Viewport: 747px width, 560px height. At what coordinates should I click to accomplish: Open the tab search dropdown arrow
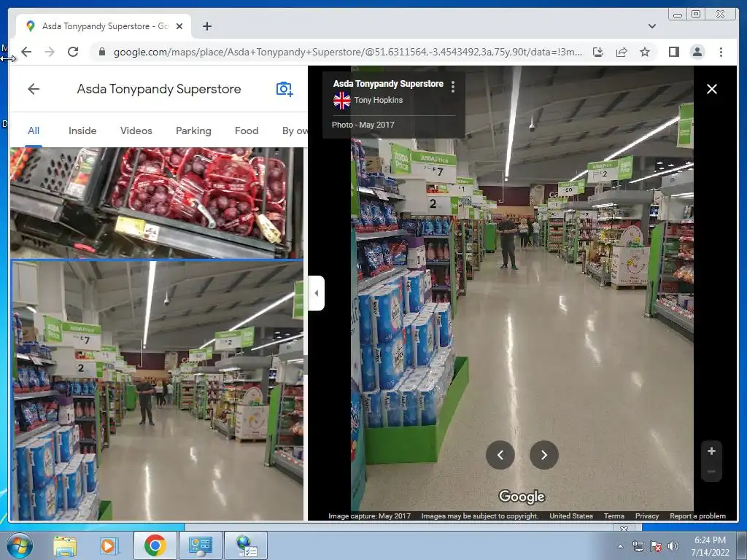tap(652, 26)
